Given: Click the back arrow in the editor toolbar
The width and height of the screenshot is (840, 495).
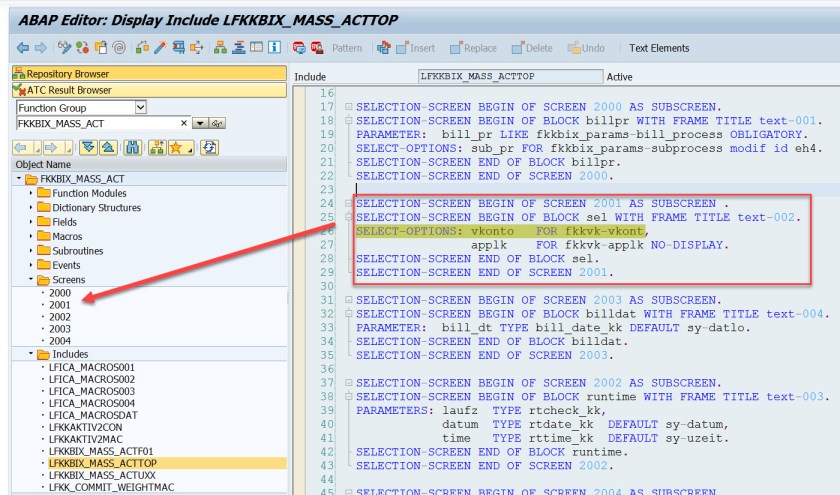Looking at the screenshot, I should pos(23,47).
